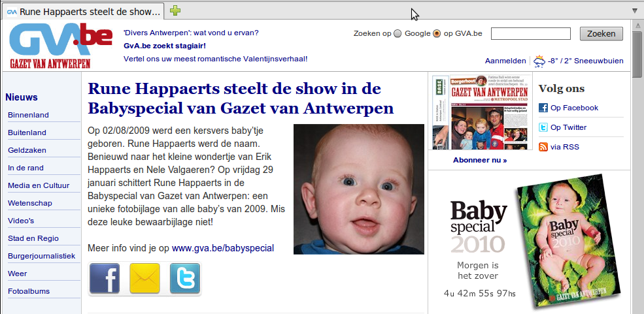The height and width of the screenshot is (314, 644).
Task: Open a new tab with the green plus
Action: tap(175, 11)
